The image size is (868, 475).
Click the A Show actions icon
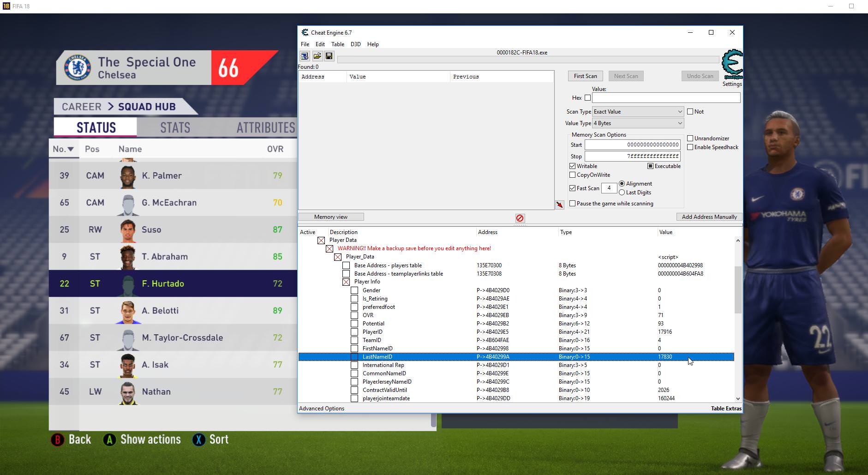(x=109, y=439)
